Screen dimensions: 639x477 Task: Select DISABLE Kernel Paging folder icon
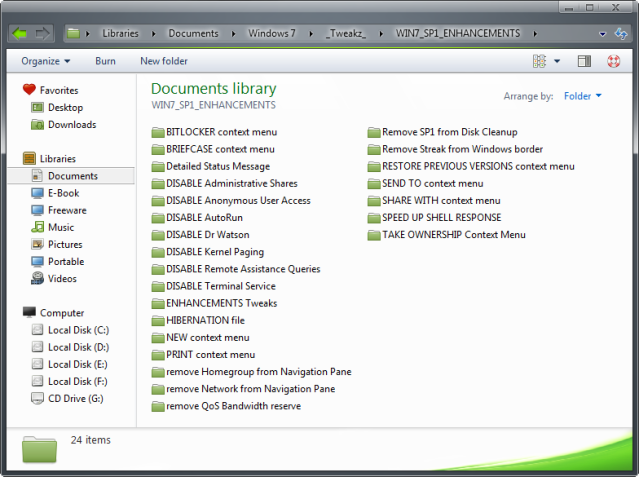pyautogui.click(x=158, y=252)
